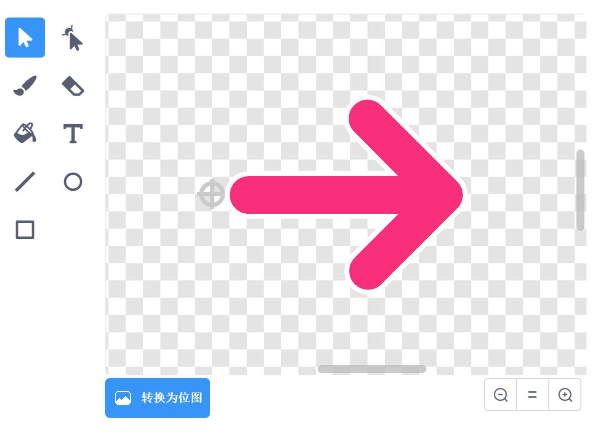Select the Fill bucket tool
This screenshot has height=432, width=600.
point(25,134)
